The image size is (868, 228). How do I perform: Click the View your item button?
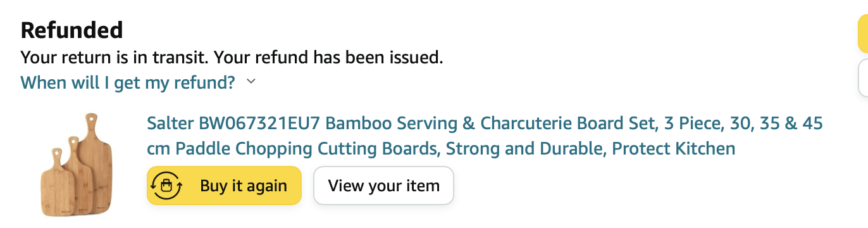(x=383, y=186)
